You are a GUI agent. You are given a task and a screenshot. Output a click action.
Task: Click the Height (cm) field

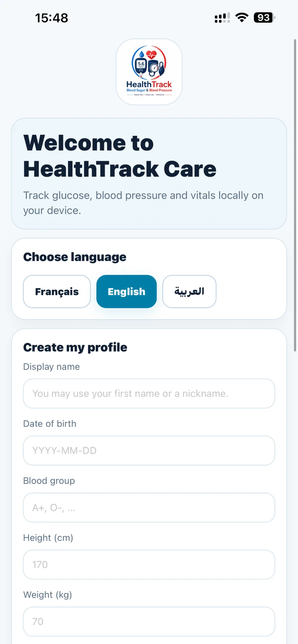click(149, 565)
